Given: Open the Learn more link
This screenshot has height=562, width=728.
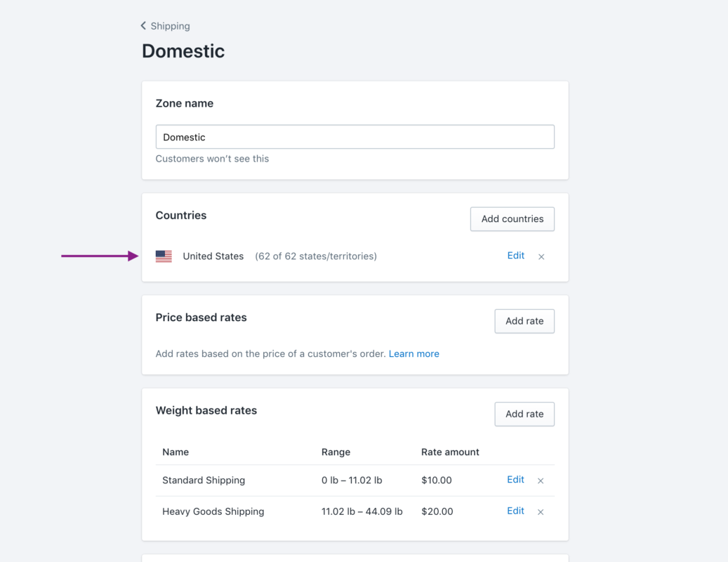Looking at the screenshot, I should point(413,354).
